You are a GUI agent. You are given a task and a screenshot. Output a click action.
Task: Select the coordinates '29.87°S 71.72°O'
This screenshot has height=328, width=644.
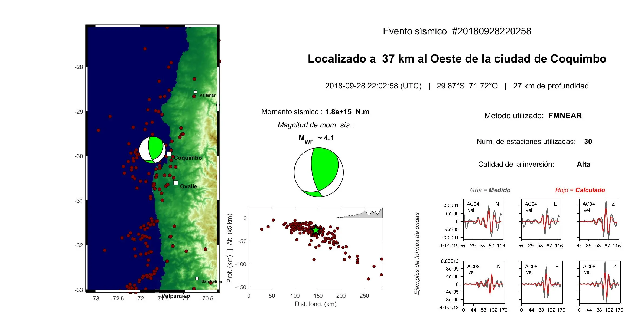coord(467,86)
